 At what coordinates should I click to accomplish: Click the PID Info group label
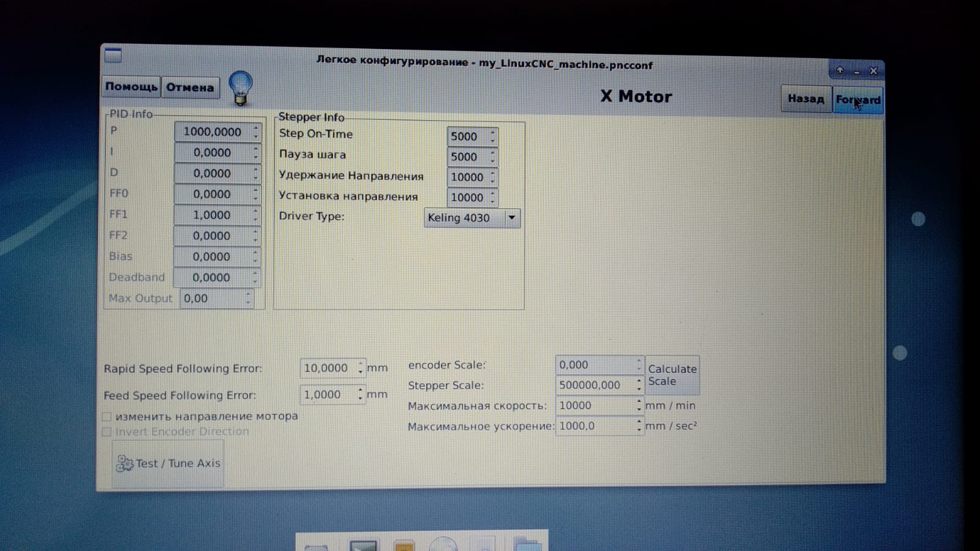point(131,114)
